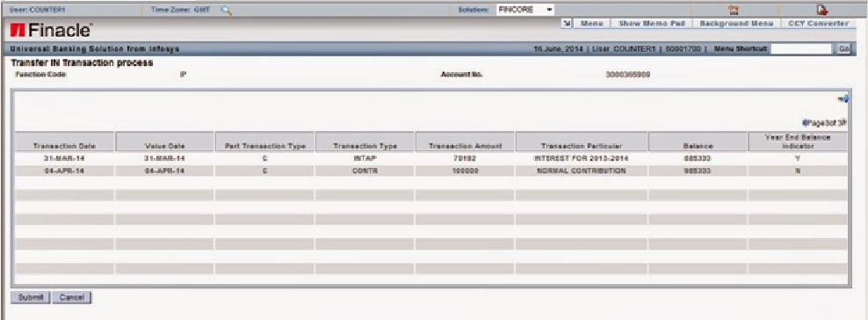Click the year end indicator Y cell
Image resolution: width=868 pixels, height=320 pixels.
798,158
